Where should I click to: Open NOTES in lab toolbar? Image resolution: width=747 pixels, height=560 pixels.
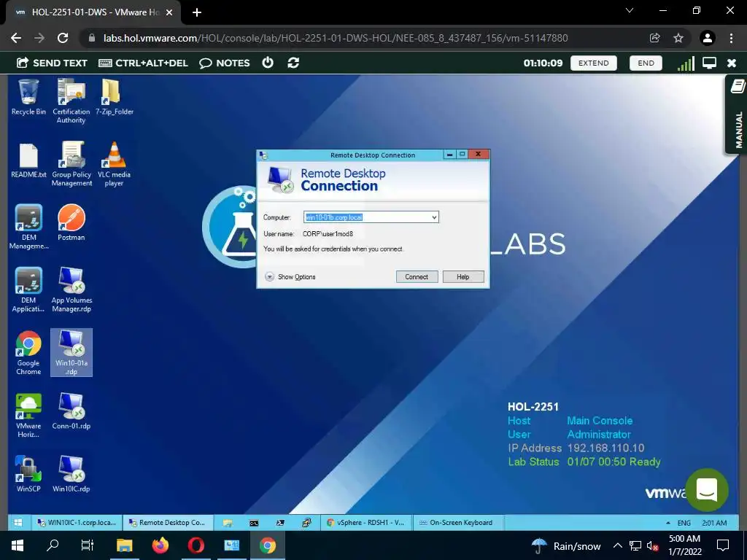click(x=225, y=63)
